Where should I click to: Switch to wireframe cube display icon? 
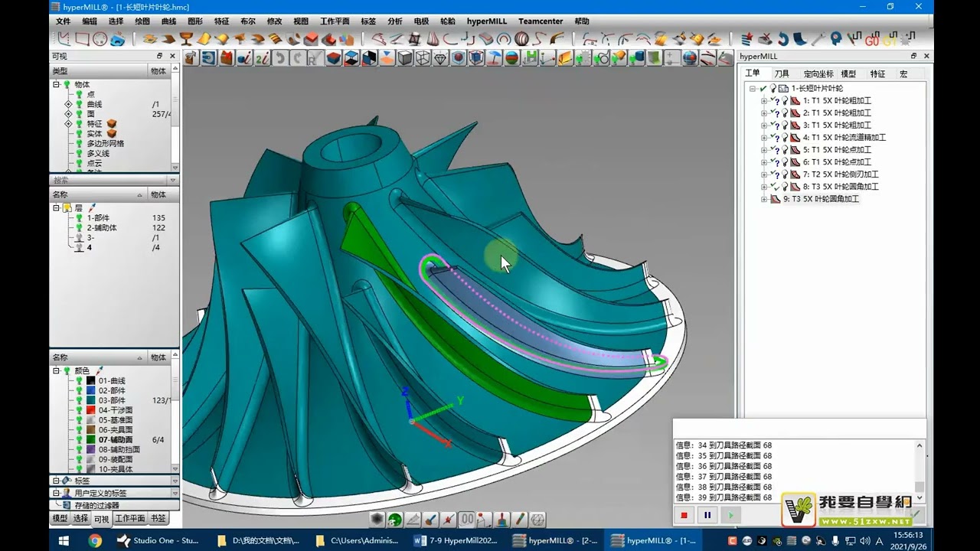(x=423, y=58)
